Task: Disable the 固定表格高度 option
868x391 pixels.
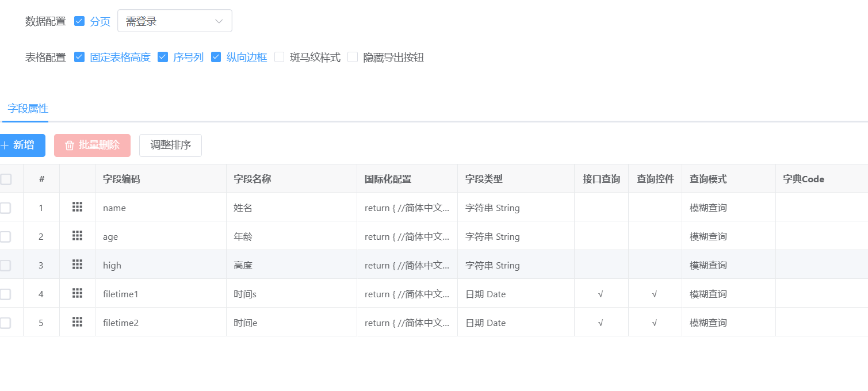Action: pyautogui.click(x=79, y=57)
